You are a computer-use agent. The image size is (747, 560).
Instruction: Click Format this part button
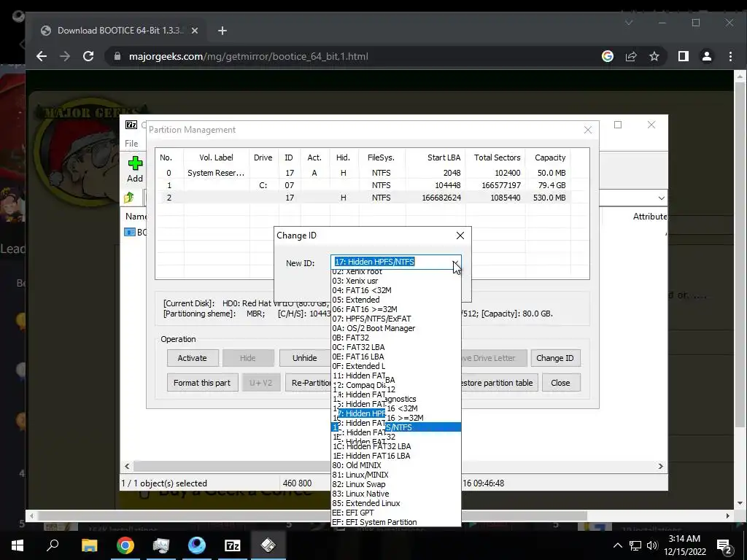point(202,383)
